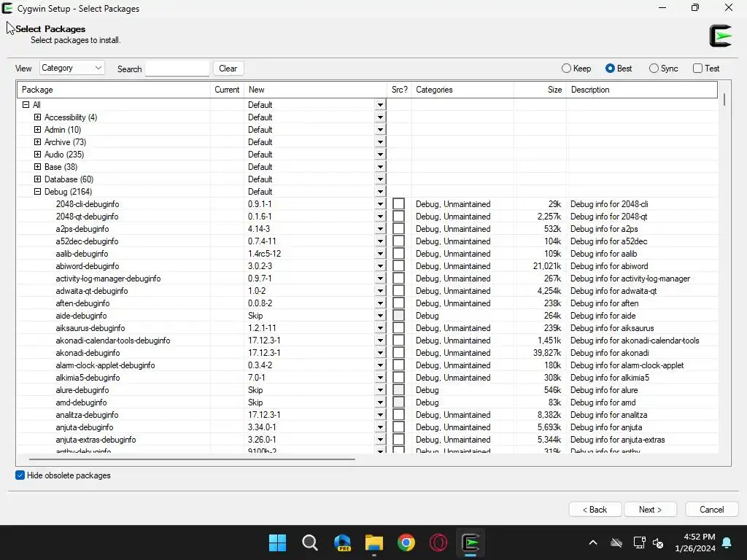The width and height of the screenshot is (747, 560).
Task: Click the Back button
Action: (595, 510)
